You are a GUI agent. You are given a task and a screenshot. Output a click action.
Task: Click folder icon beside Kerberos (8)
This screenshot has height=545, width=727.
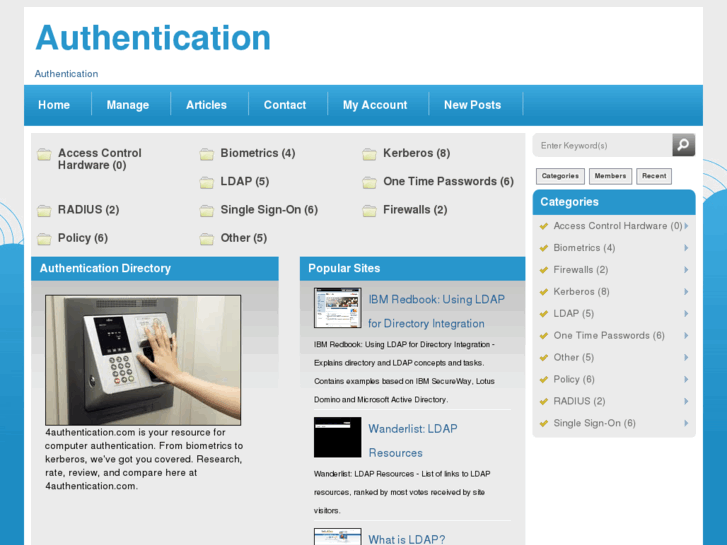[x=370, y=154]
